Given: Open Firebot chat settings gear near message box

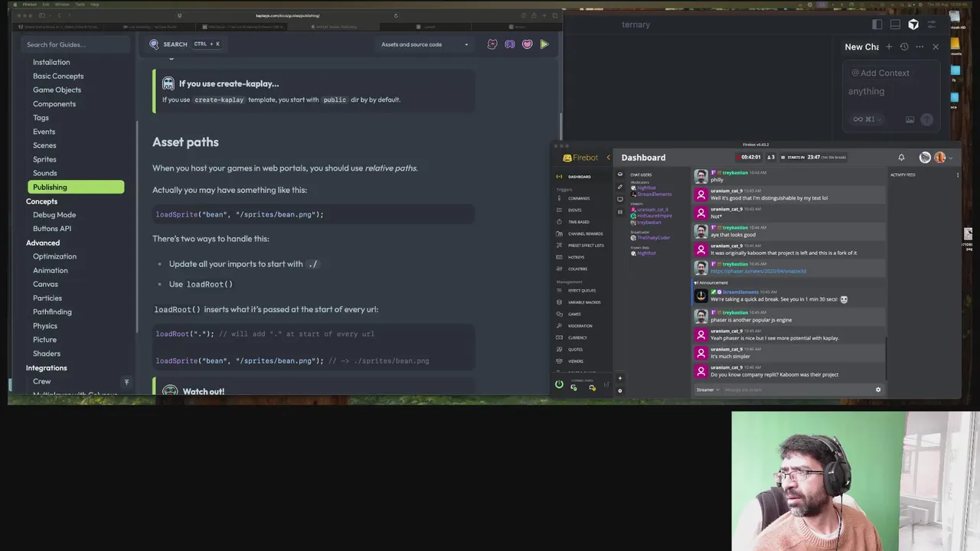Looking at the screenshot, I should (878, 390).
